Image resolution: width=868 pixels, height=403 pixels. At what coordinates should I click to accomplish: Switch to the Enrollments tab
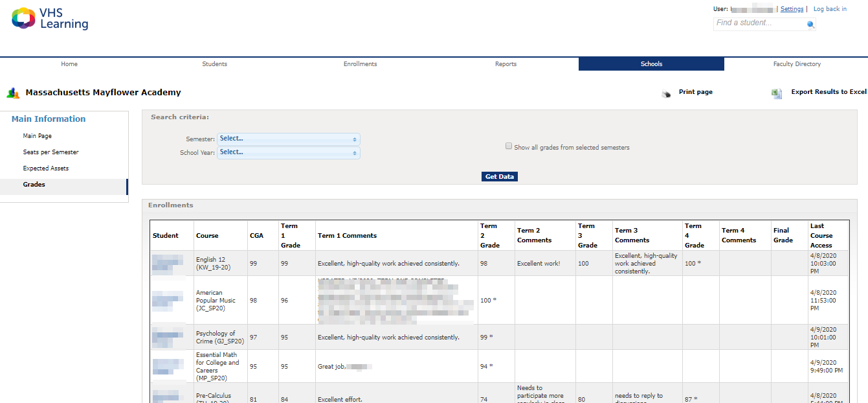(x=360, y=63)
